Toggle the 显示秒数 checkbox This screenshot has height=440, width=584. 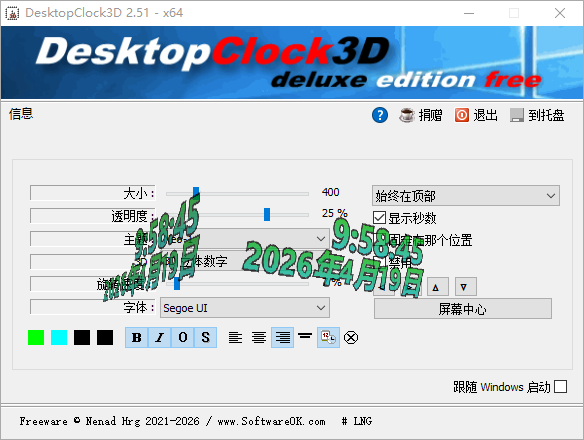click(379, 218)
